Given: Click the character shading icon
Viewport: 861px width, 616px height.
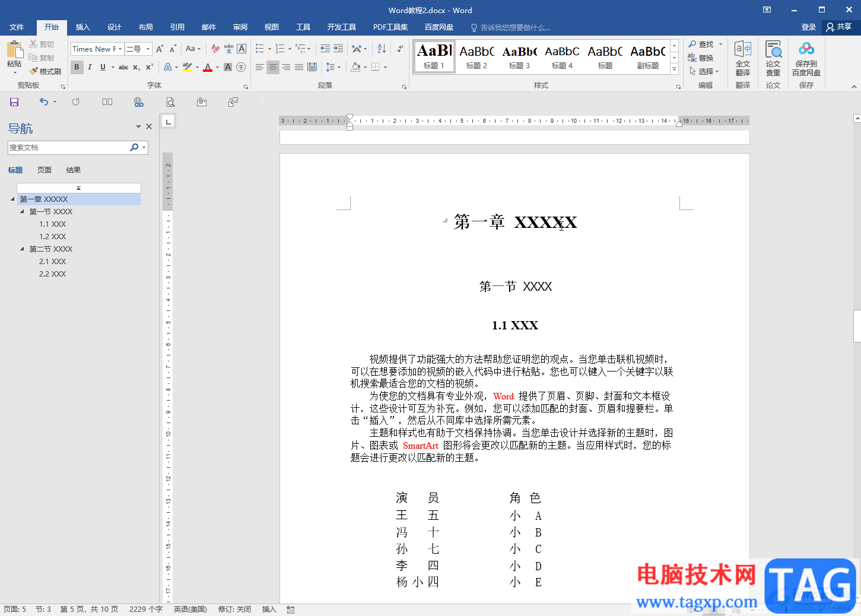Looking at the screenshot, I should click(228, 67).
